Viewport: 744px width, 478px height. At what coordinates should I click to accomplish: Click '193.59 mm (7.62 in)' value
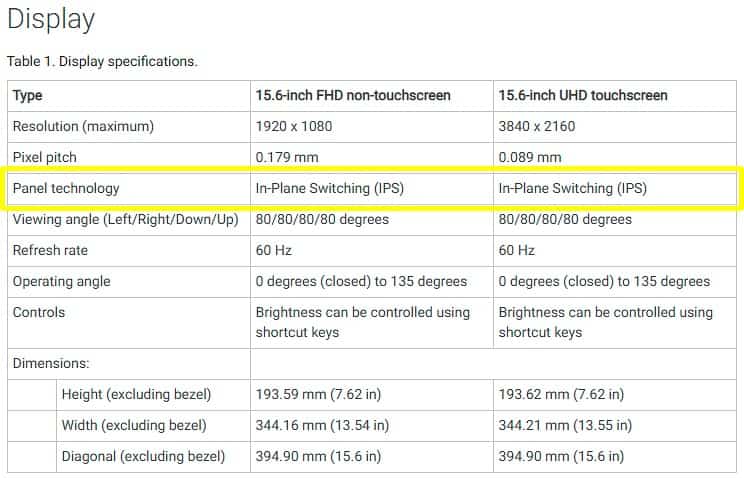(318, 394)
